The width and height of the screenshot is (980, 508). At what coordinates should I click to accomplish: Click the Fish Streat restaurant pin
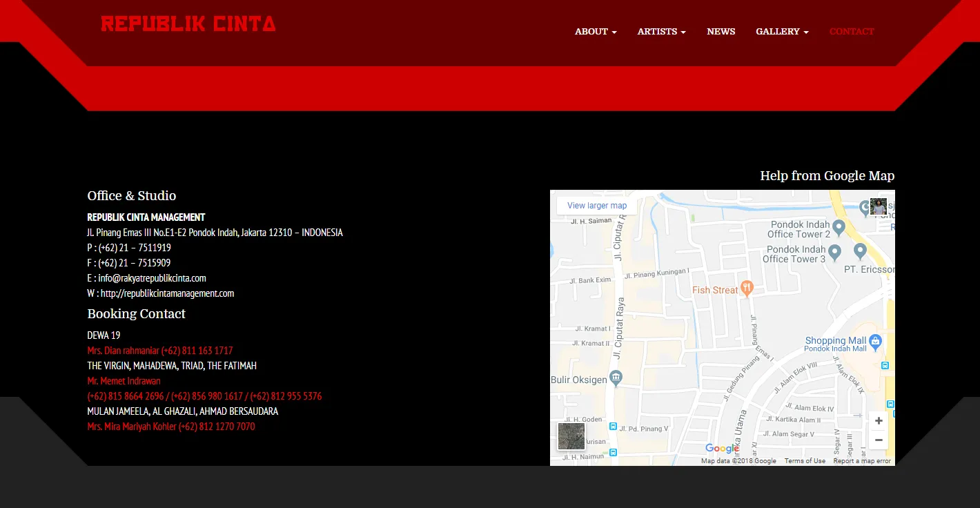coord(746,287)
